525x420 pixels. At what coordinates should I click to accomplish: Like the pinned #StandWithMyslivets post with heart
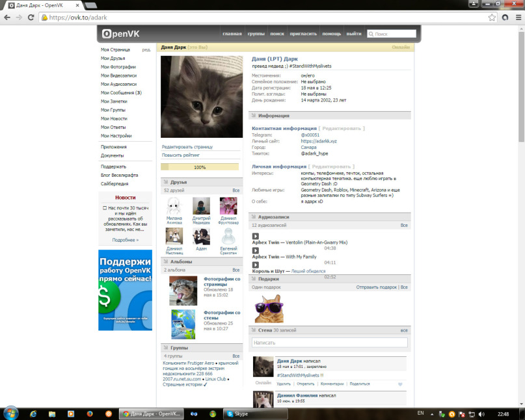pos(400,384)
